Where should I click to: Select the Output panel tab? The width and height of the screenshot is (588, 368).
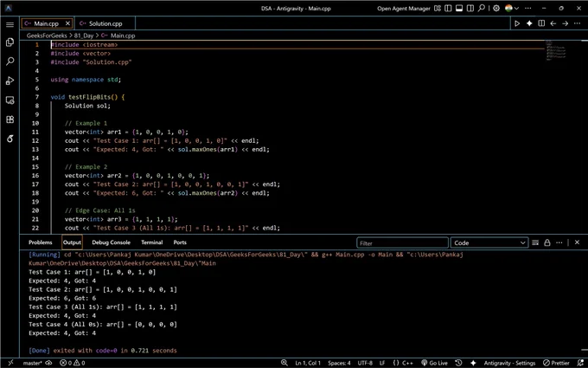(72, 242)
